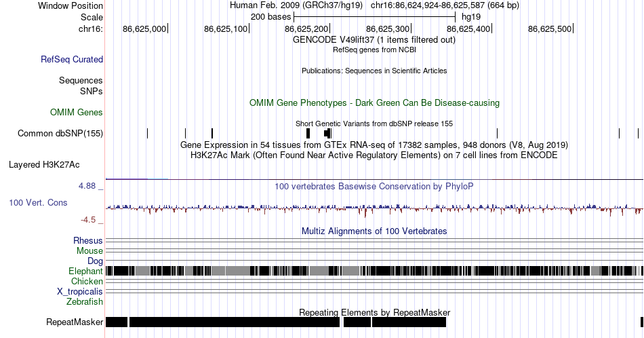
Task: Click H3K27Ac Mark ENCODE track title
Action: point(374,155)
